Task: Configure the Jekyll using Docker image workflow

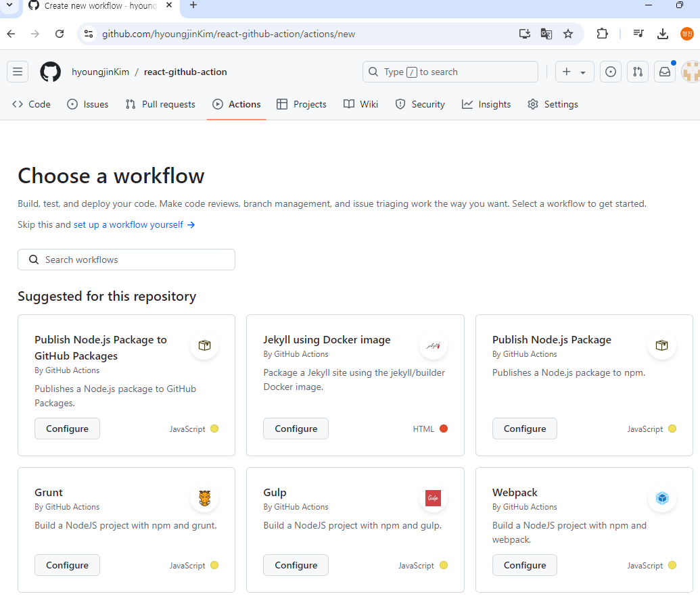Action: pyautogui.click(x=296, y=429)
